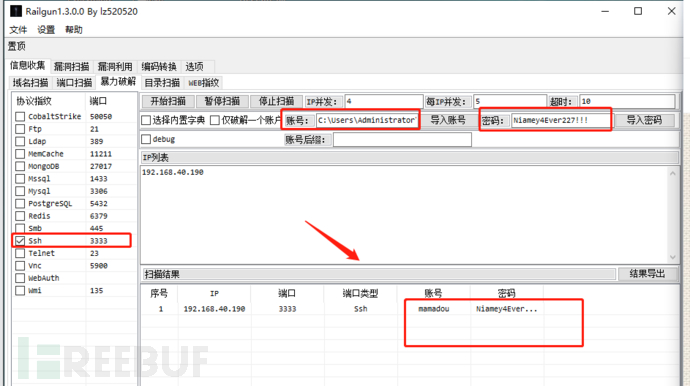Click the 结果导出 button
This screenshot has height=386, width=690.
647,274
